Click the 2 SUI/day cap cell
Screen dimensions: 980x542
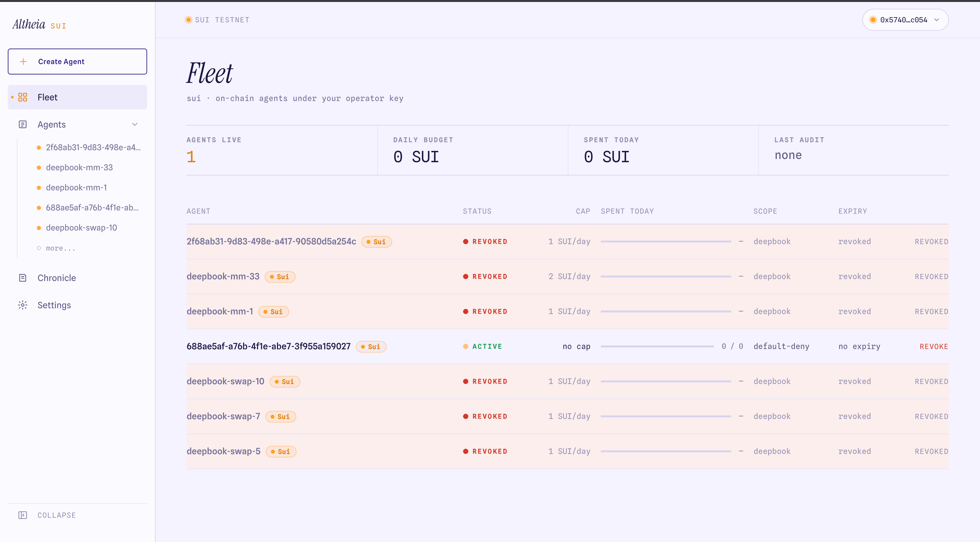[x=569, y=276]
